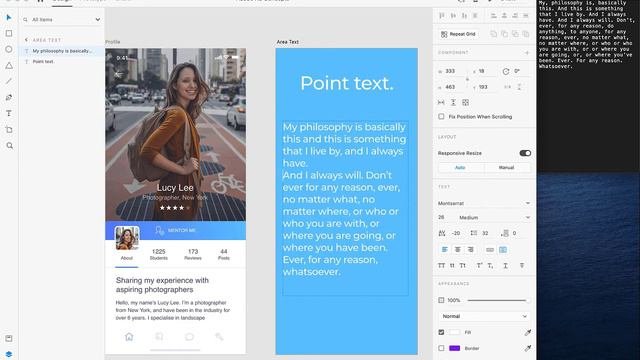Apply Uppercase text transform (TT)
640x360 pixels.
coord(441,266)
